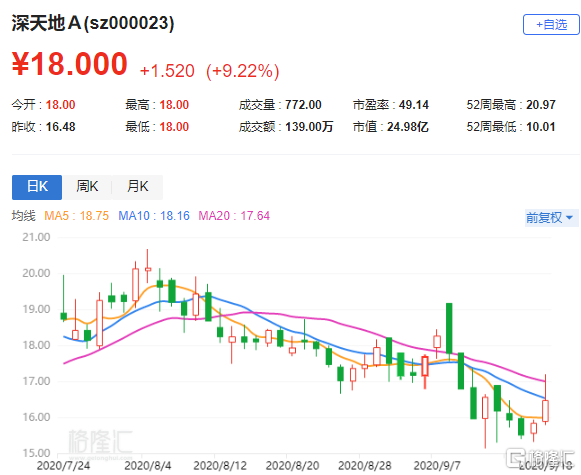Viewport: 581px width, 475px height.
Task: Click the 20.00 price axis label
Action: pyautogui.click(x=36, y=273)
